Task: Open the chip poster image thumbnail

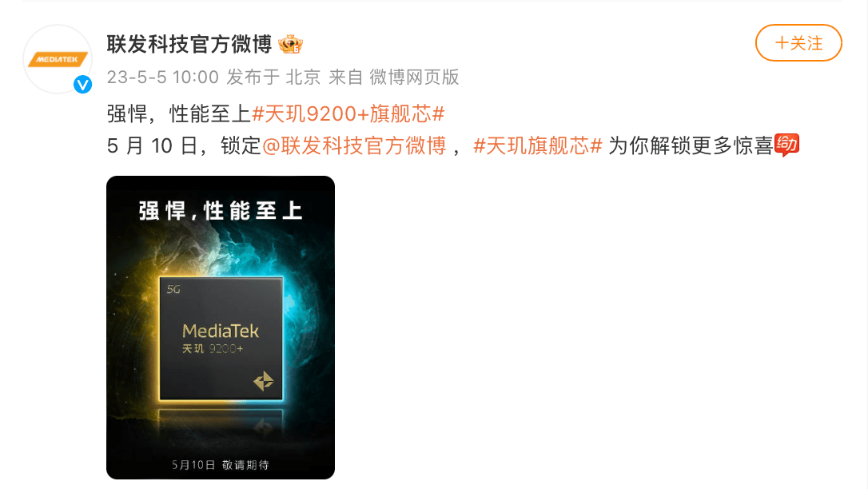Action: click(221, 328)
